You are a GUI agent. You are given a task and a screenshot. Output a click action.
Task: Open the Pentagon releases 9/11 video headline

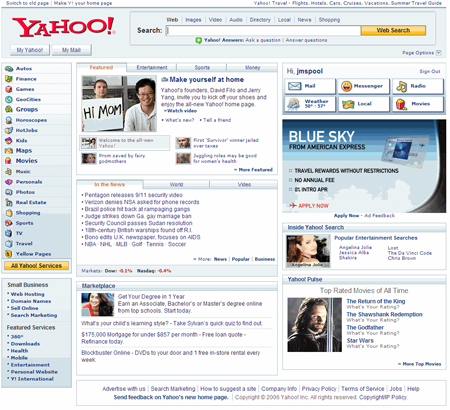pyautogui.click(x=133, y=195)
